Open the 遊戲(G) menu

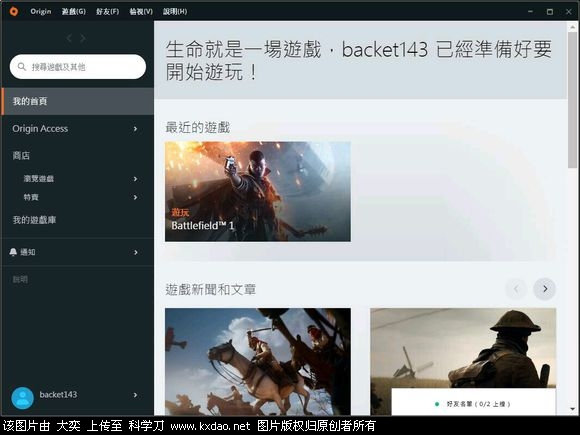[x=74, y=11]
